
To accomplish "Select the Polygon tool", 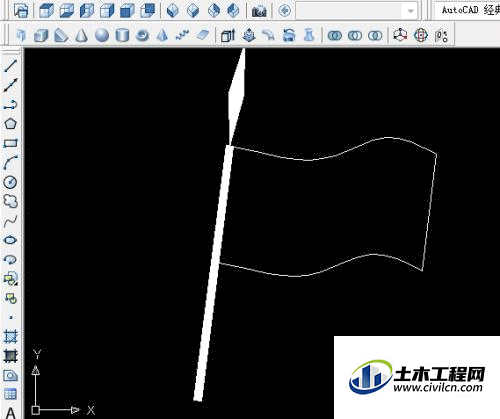I will pos(10,124).
